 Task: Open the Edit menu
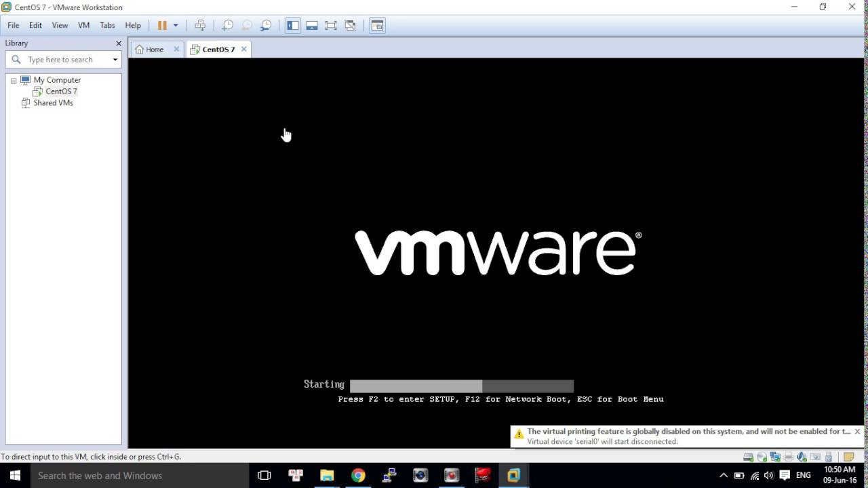[35, 25]
